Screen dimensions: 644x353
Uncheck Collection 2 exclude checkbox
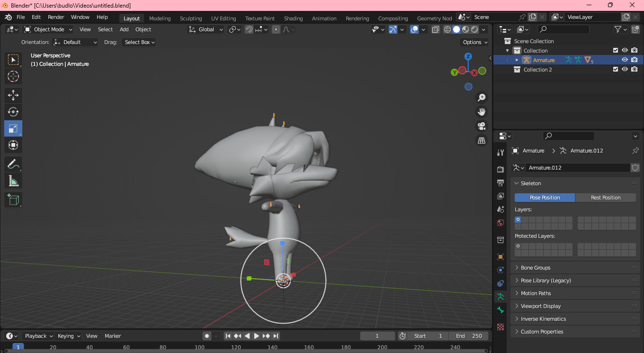click(x=616, y=70)
